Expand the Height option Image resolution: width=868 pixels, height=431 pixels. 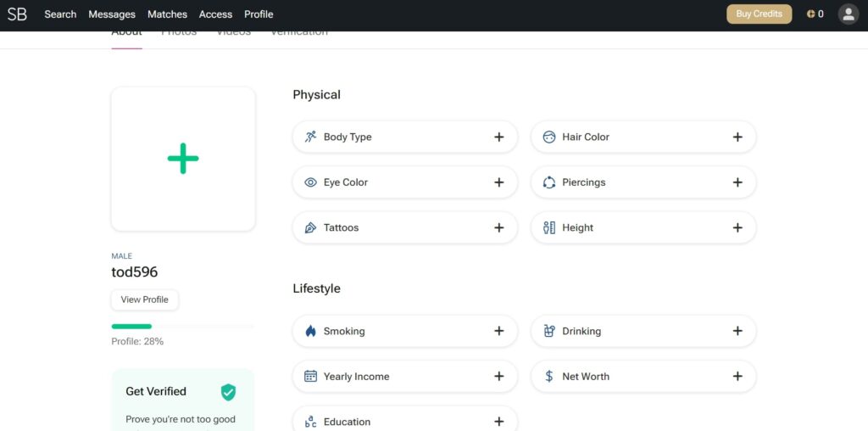point(737,227)
